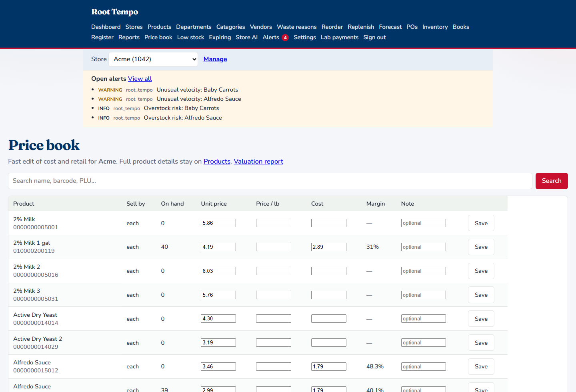Viewport: 576px width, 392px height.
Task: Navigate to Lab payments
Action: coord(340,37)
